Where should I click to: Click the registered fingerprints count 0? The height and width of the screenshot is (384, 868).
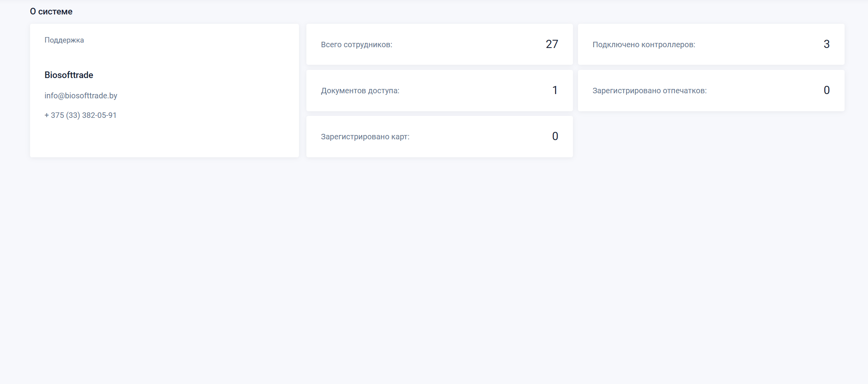tap(827, 90)
